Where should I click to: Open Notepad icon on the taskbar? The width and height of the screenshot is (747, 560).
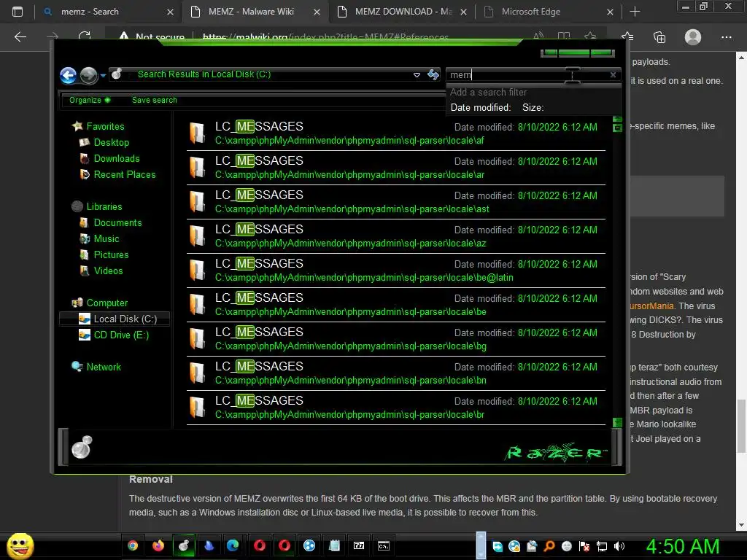(334, 545)
